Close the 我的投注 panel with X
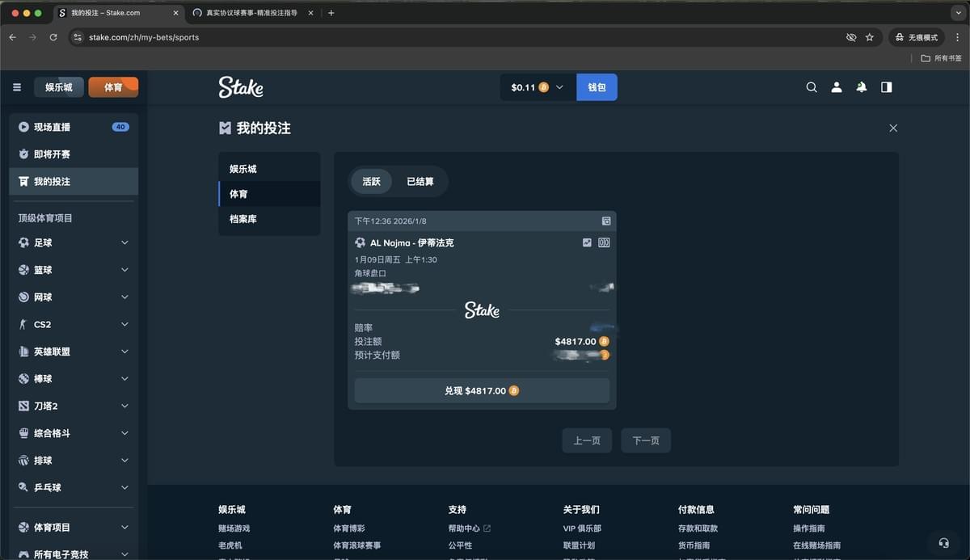The height and width of the screenshot is (560, 970). point(893,128)
